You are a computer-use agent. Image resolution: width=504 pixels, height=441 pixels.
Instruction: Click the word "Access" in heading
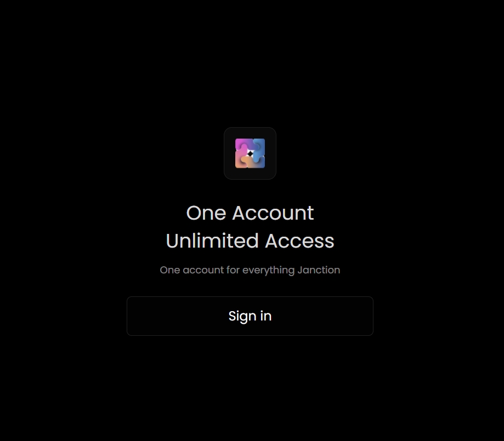299,241
